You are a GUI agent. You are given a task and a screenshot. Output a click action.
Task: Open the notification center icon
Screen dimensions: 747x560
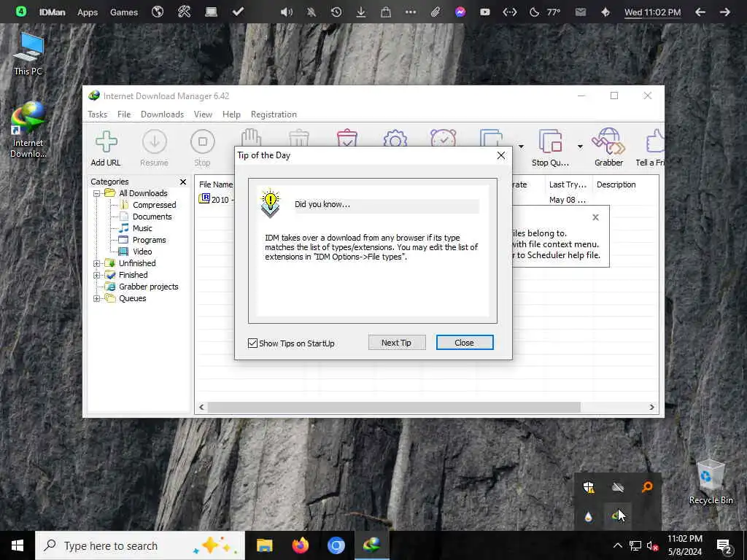pos(724,546)
